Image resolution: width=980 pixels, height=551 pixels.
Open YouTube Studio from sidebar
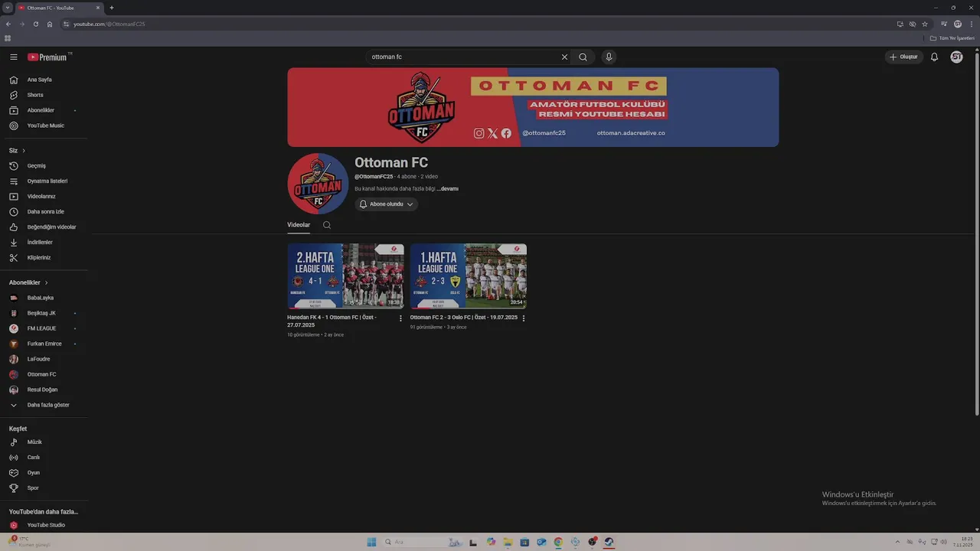(44, 525)
